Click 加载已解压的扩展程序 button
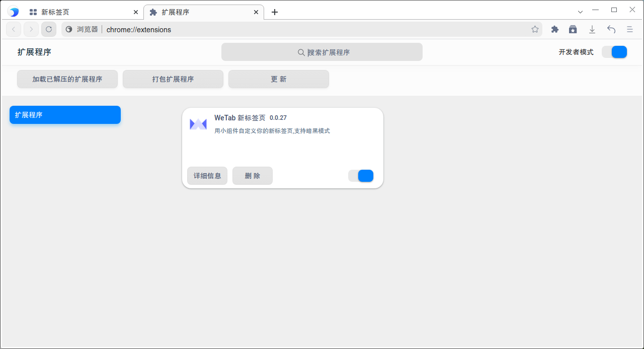This screenshot has height=349, width=644. click(x=67, y=79)
